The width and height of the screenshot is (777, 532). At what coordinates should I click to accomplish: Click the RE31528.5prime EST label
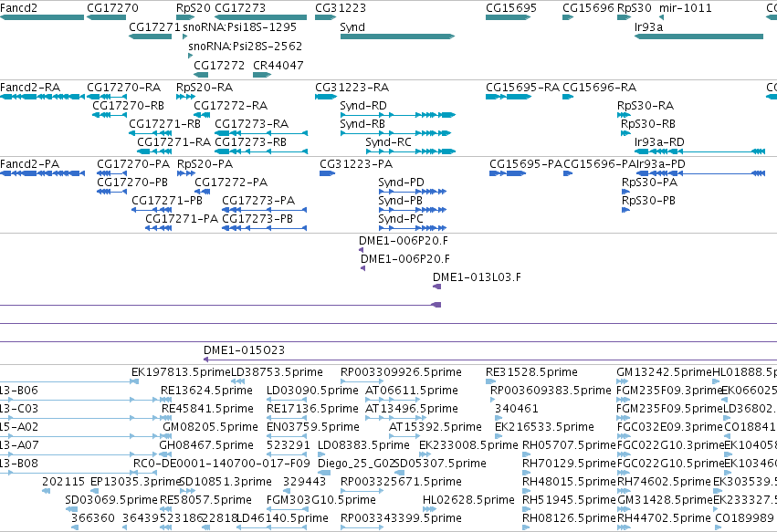pyautogui.click(x=531, y=372)
